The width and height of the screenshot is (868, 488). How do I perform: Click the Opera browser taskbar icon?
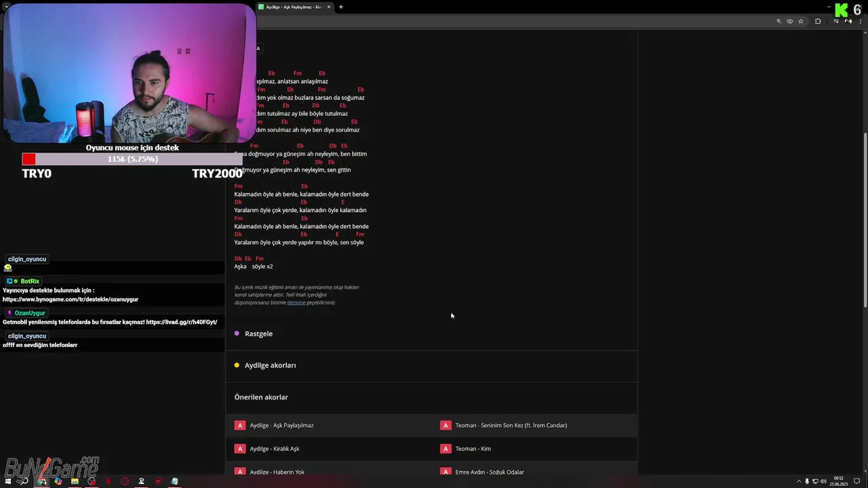(125, 481)
